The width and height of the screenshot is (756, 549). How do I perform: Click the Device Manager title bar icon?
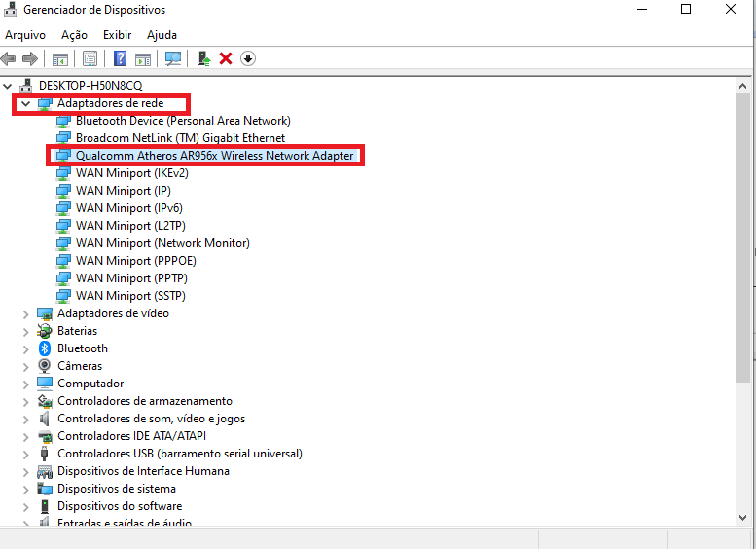(10, 9)
